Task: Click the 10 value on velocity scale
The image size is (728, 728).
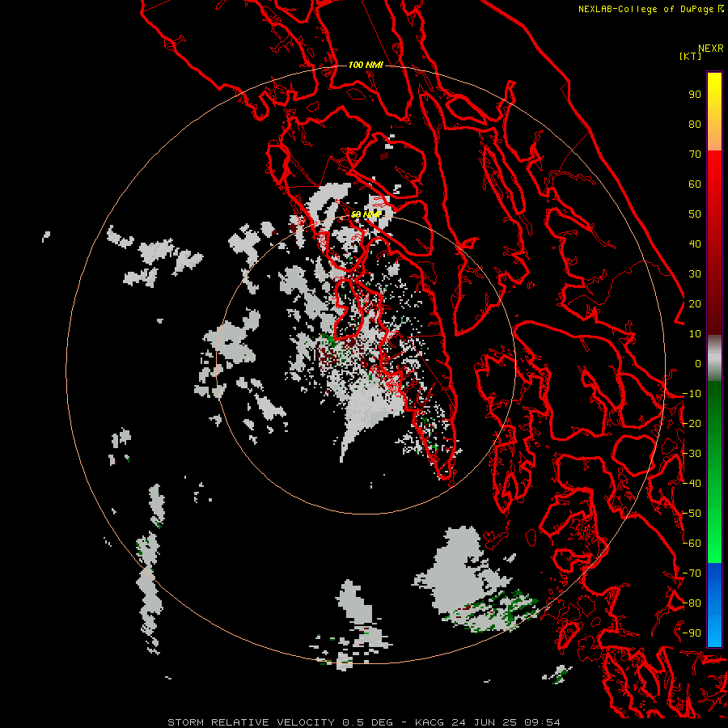Action: 695,334
